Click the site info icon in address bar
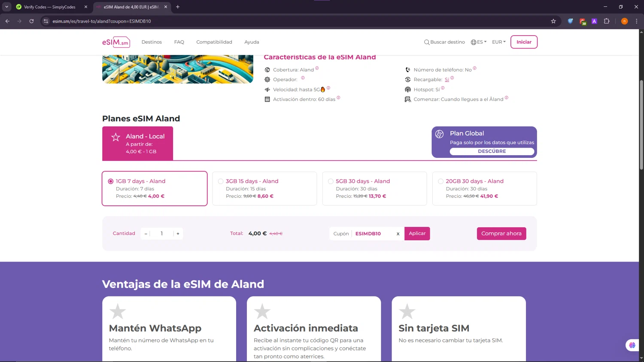The width and height of the screenshot is (644, 362). tap(46, 21)
